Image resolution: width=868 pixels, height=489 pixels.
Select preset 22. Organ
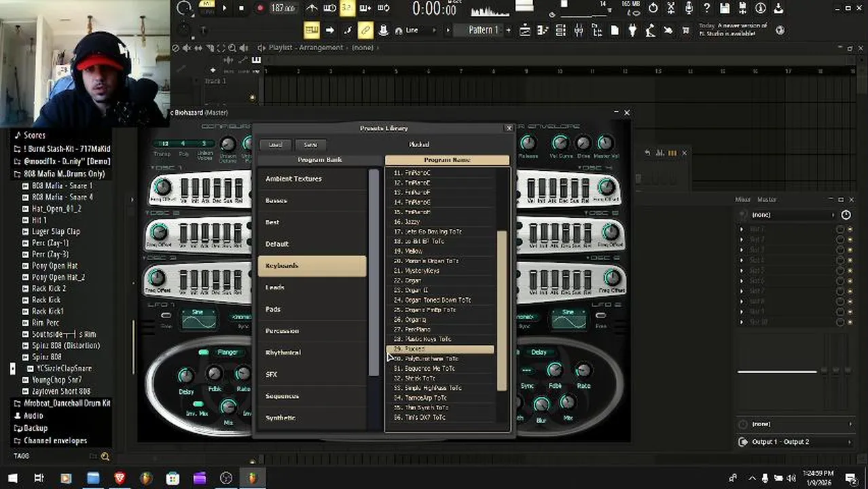coord(441,280)
